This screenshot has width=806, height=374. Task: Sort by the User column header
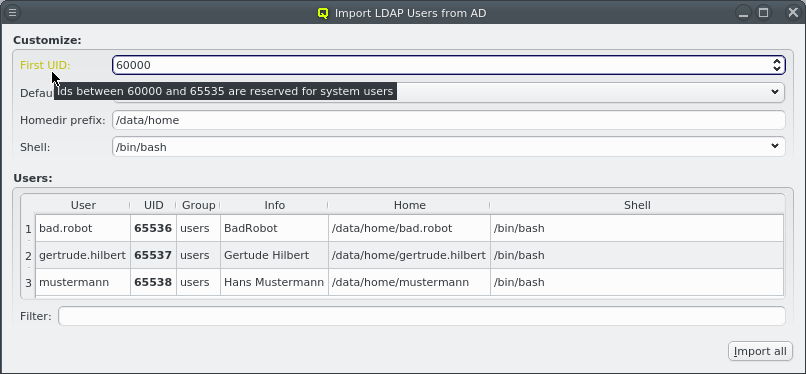83,205
